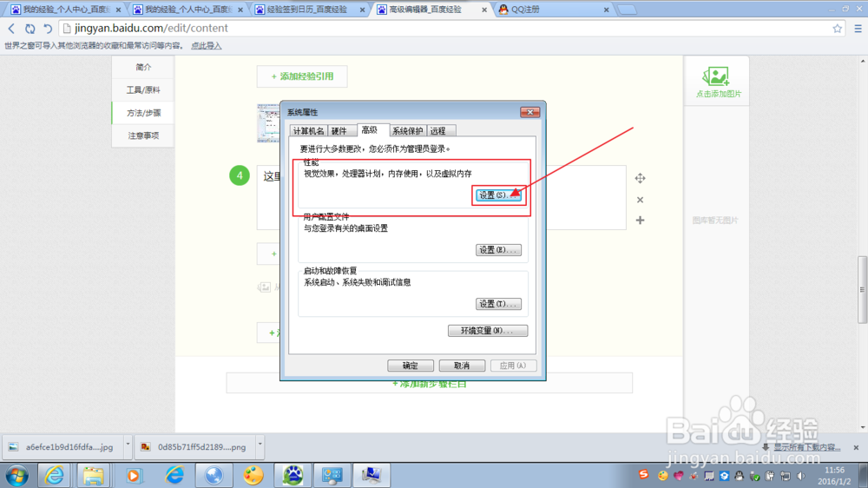Switch to 经验签到日历 browser tab
Image resolution: width=868 pixels, height=488 pixels.
pos(309,10)
